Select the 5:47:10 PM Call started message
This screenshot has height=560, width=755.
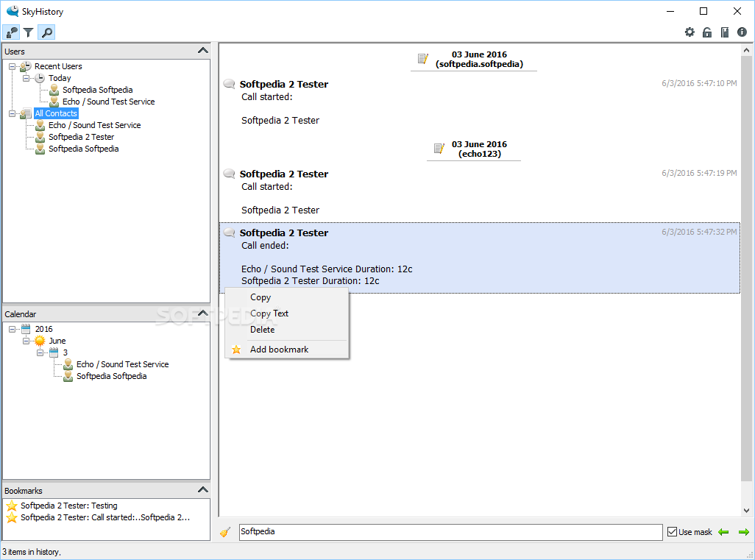point(480,102)
